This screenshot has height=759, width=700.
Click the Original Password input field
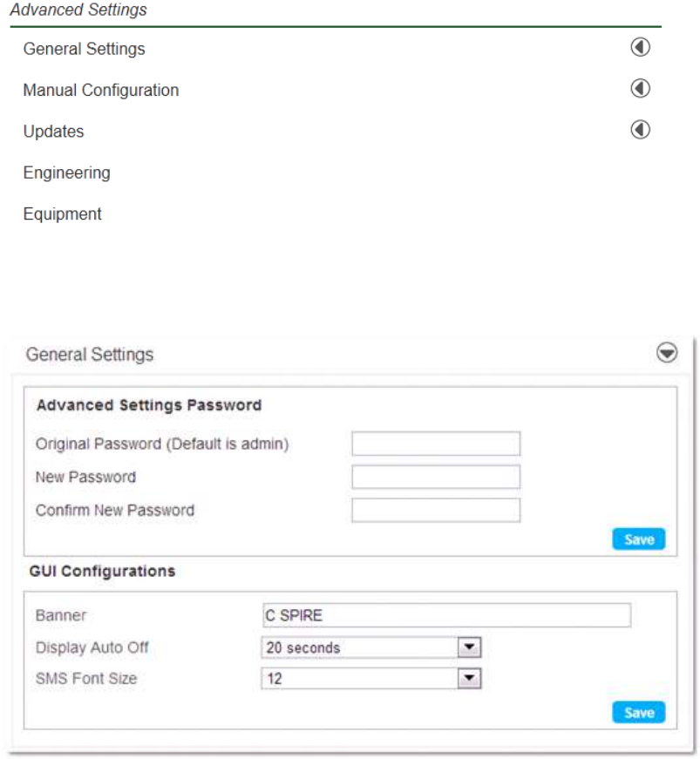[435, 444]
